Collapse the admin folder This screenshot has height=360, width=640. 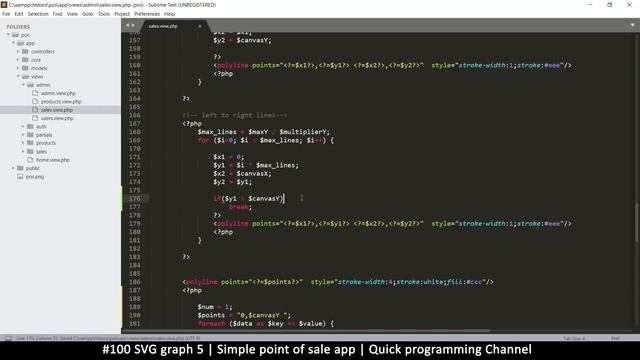(x=23, y=85)
